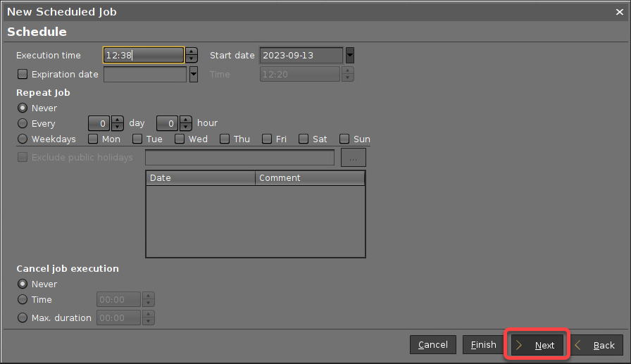Click the hour interval stepper
Viewport: 631px width, 364px height.
pos(186,123)
